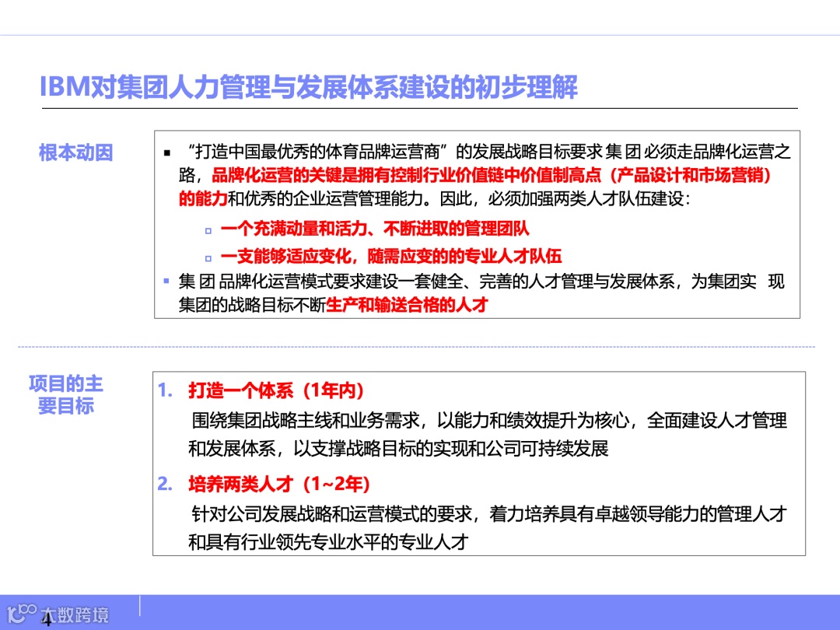This screenshot has height=630, width=840.
Task: Click the line starting with 和发展体系，以支撑战略目标
Action: (x=398, y=449)
